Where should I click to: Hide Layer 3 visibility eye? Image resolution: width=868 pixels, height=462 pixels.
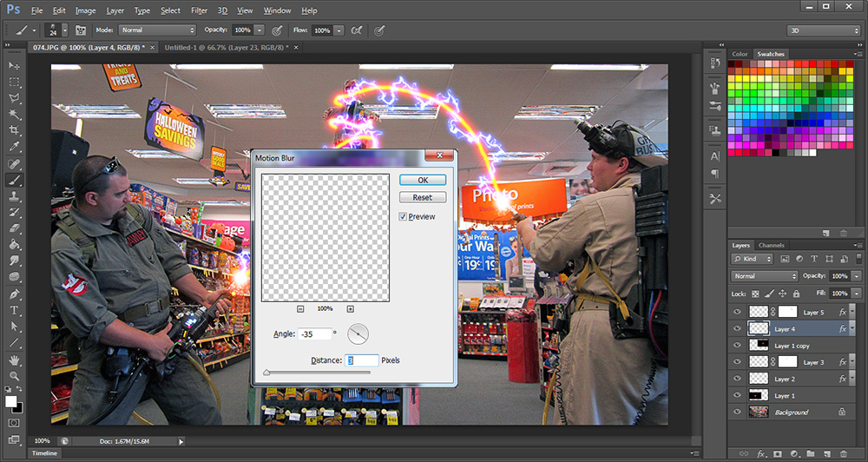point(737,362)
